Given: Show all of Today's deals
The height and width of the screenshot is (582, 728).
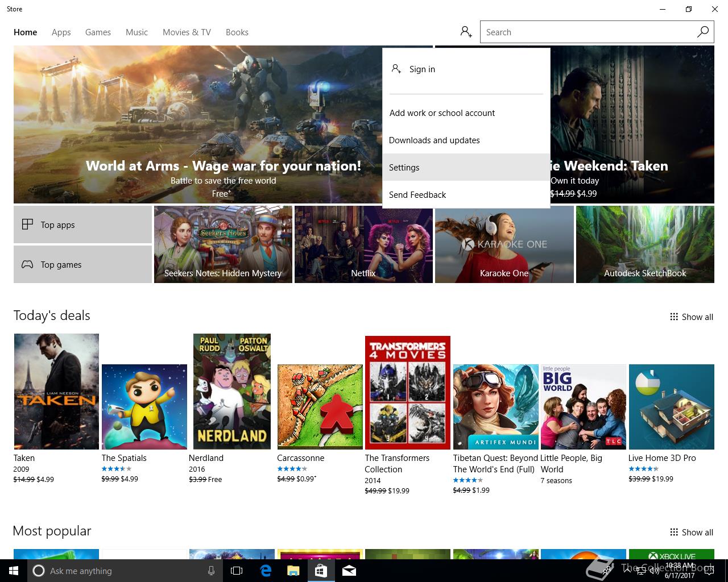Looking at the screenshot, I should (692, 317).
